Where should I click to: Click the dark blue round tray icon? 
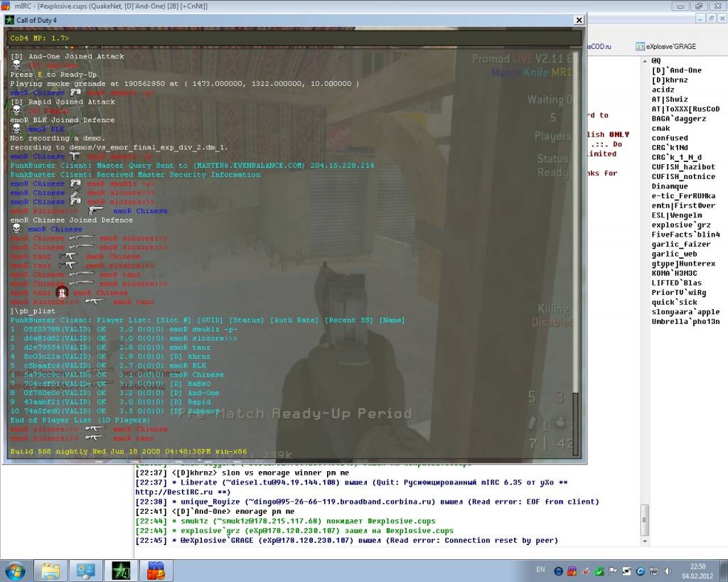tap(559, 571)
